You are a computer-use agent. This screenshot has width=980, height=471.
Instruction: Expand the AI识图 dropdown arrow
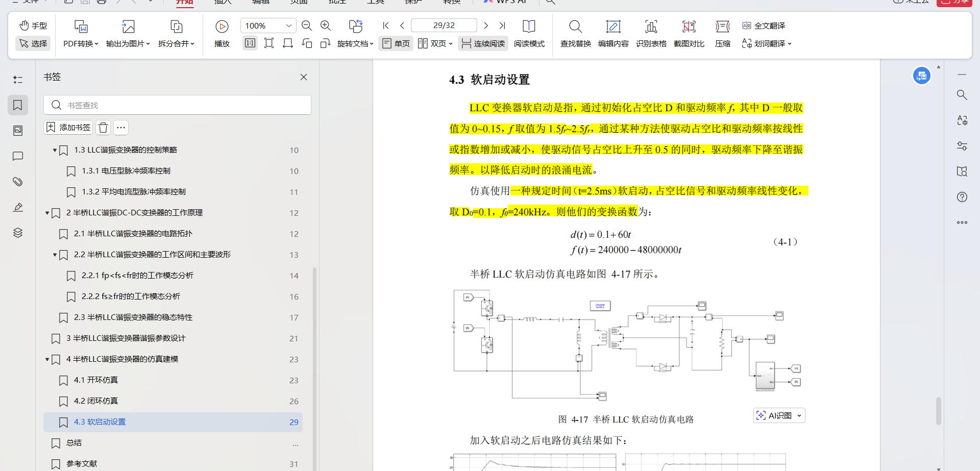(799, 416)
